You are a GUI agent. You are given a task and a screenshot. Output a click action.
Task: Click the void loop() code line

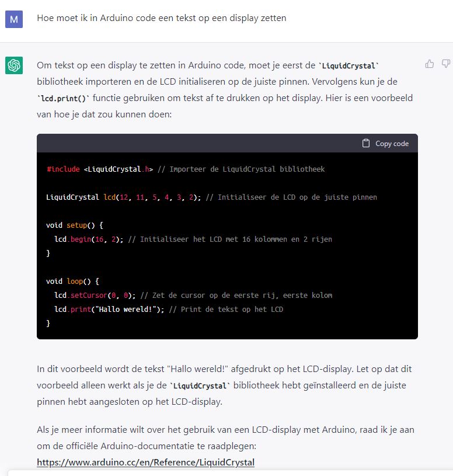[72, 282]
